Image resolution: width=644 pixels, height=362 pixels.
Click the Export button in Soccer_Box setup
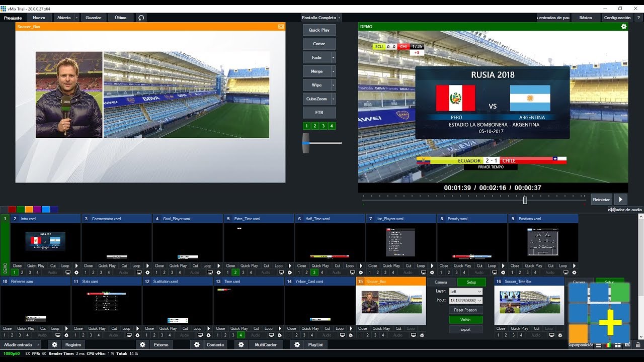coord(465,329)
